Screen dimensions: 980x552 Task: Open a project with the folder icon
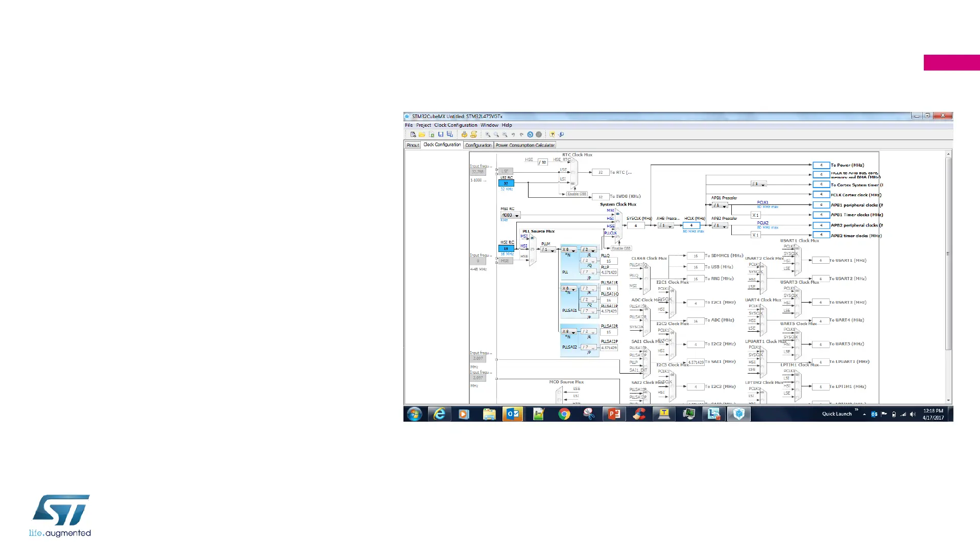click(422, 134)
